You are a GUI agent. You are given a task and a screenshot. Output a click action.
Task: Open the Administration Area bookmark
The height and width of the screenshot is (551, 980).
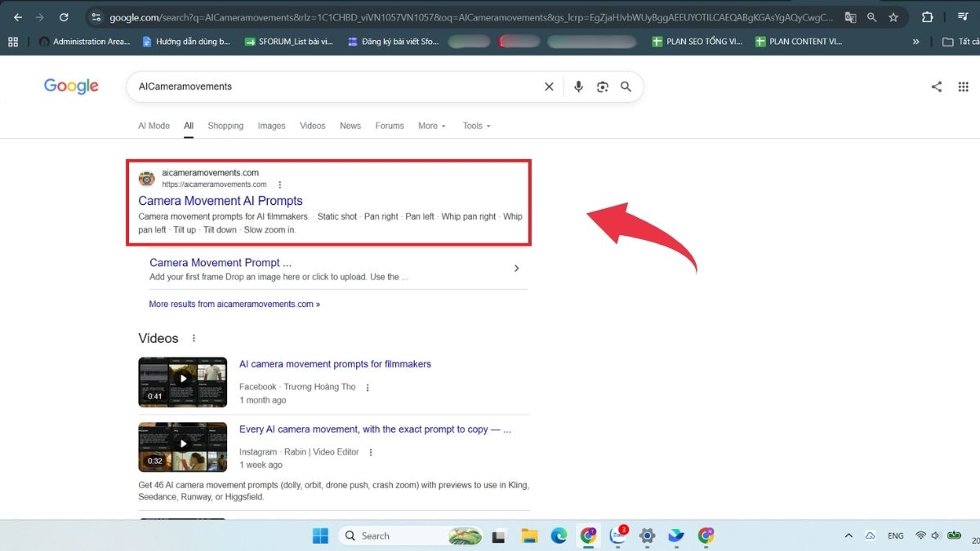pyautogui.click(x=84, y=42)
